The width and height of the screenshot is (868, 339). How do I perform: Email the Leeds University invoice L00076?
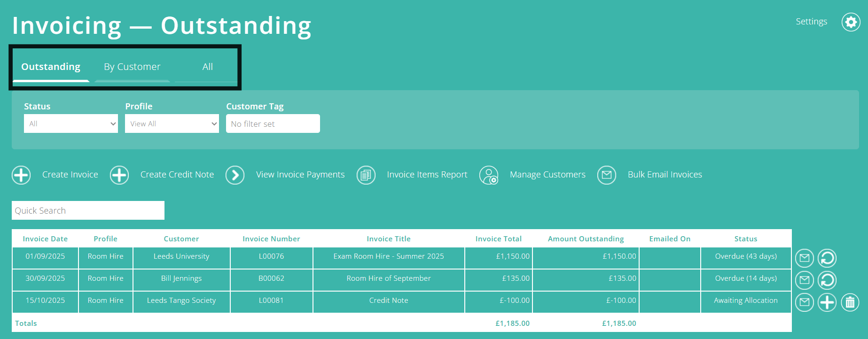805,258
